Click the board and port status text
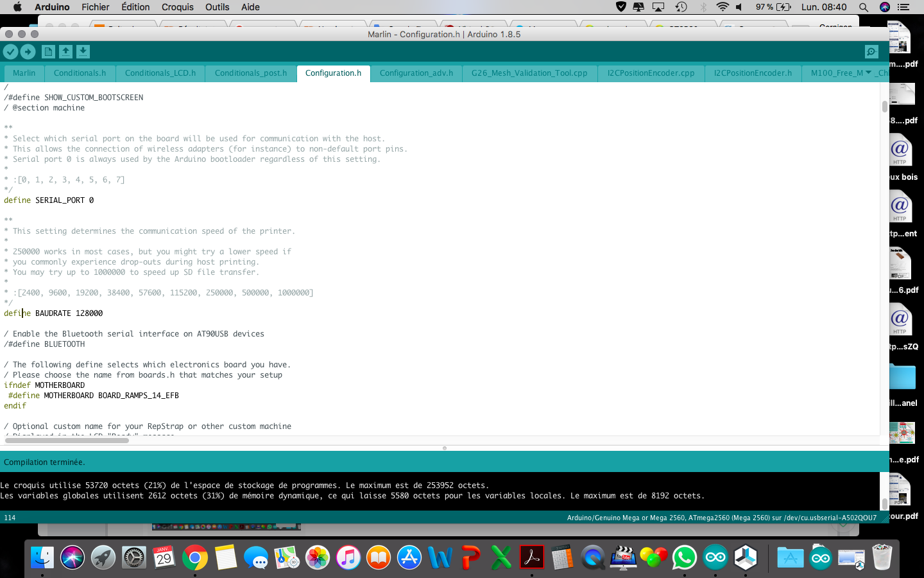The height and width of the screenshot is (578, 924). (x=721, y=518)
